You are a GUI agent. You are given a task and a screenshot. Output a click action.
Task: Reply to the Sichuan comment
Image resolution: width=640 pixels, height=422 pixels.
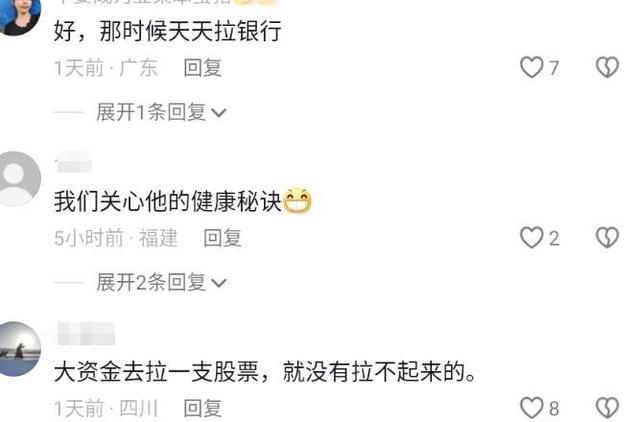point(203,408)
